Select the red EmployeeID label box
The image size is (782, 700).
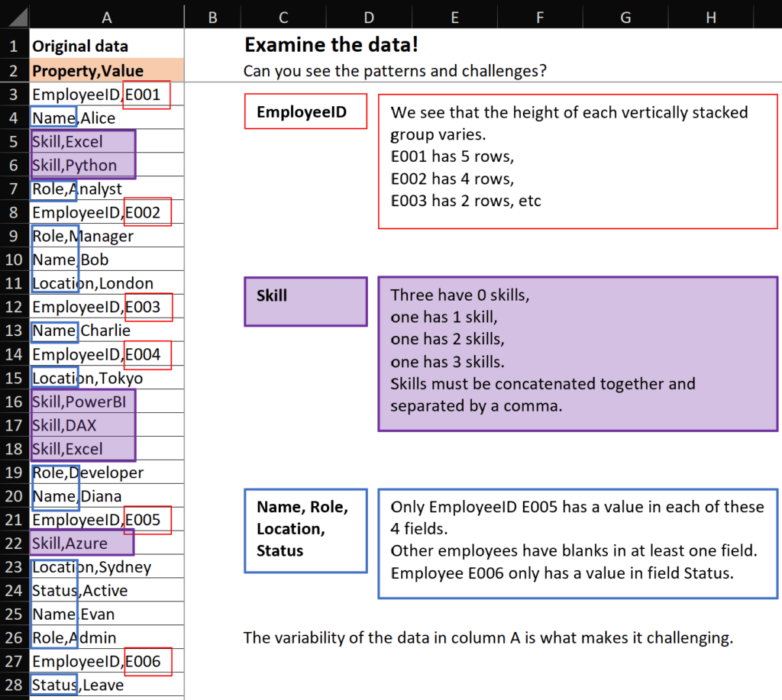(305, 111)
